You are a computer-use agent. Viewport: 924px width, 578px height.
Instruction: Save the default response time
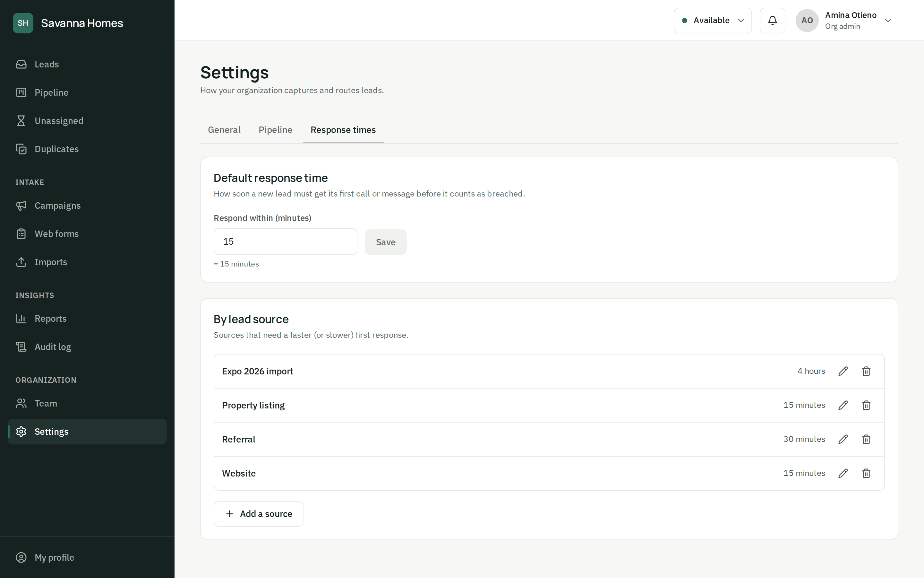[386, 242]
